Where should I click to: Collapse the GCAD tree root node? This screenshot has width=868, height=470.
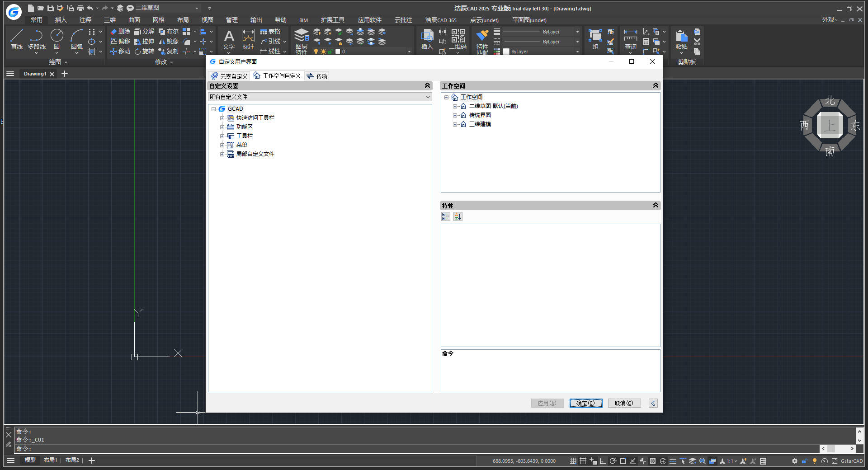[214, 109]
